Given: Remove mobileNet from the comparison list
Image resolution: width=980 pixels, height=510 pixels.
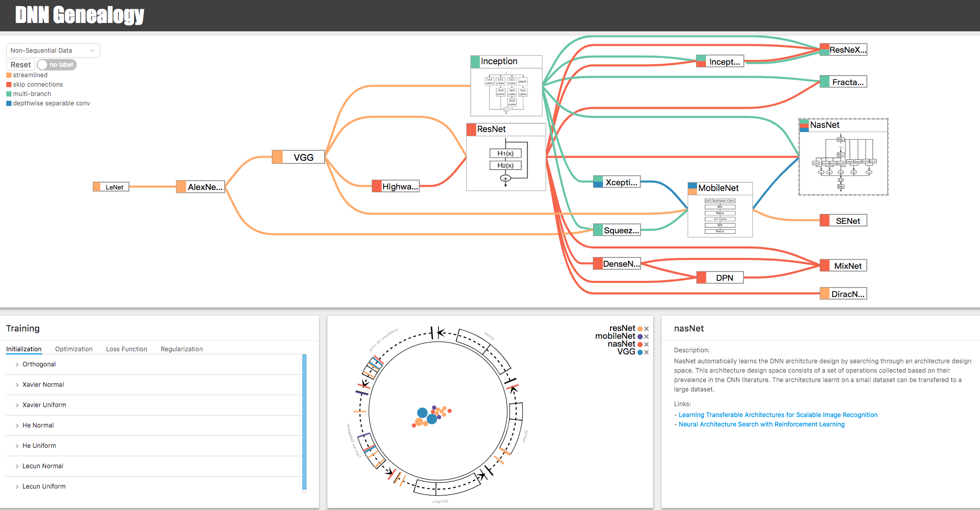Looking at the screenshot, I should click(646, 337).
